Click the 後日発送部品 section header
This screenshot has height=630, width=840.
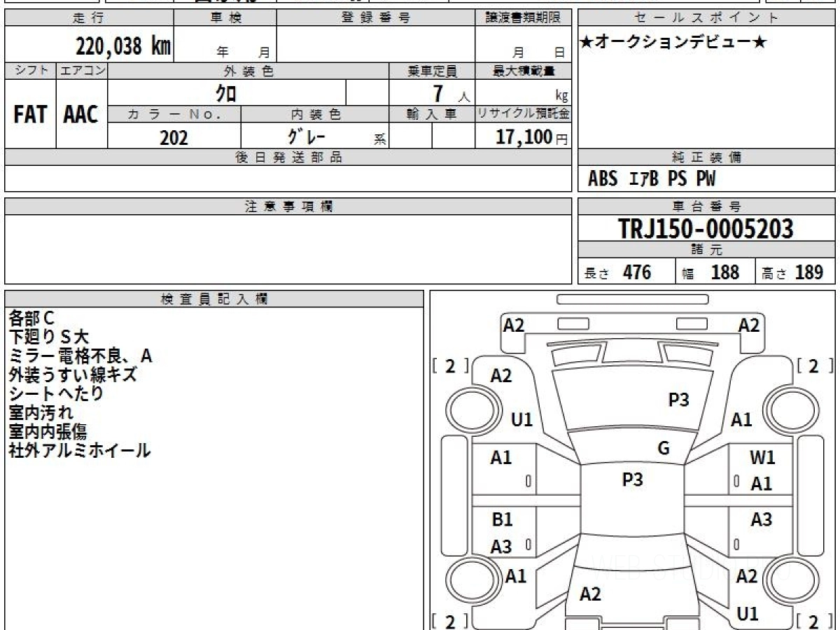tap(288, 157)
